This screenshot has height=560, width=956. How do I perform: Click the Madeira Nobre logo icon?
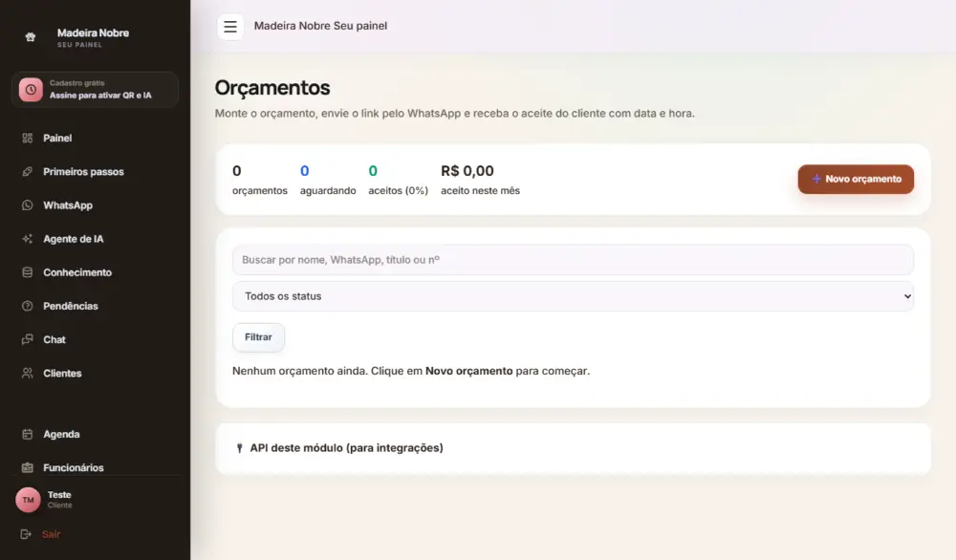pos(31,37)
